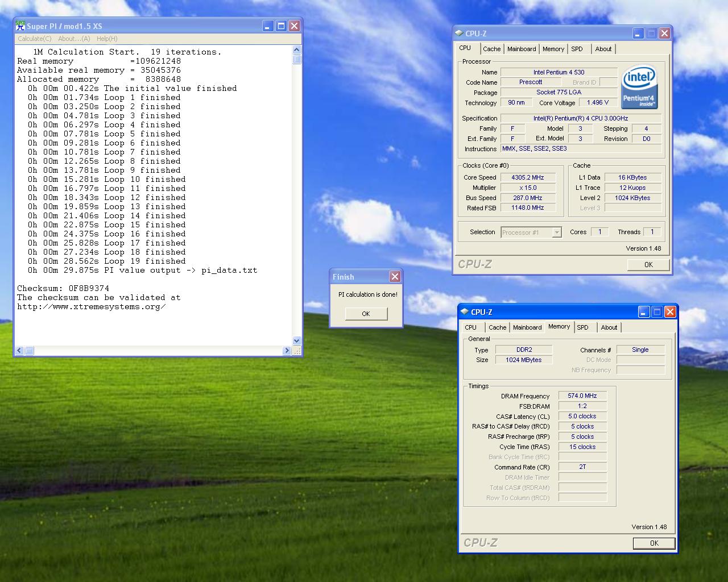Viewport: 728px width, 582px height.
Task: Close the lower CPU-Z Memory window
Action: click(x=670, y=312)
